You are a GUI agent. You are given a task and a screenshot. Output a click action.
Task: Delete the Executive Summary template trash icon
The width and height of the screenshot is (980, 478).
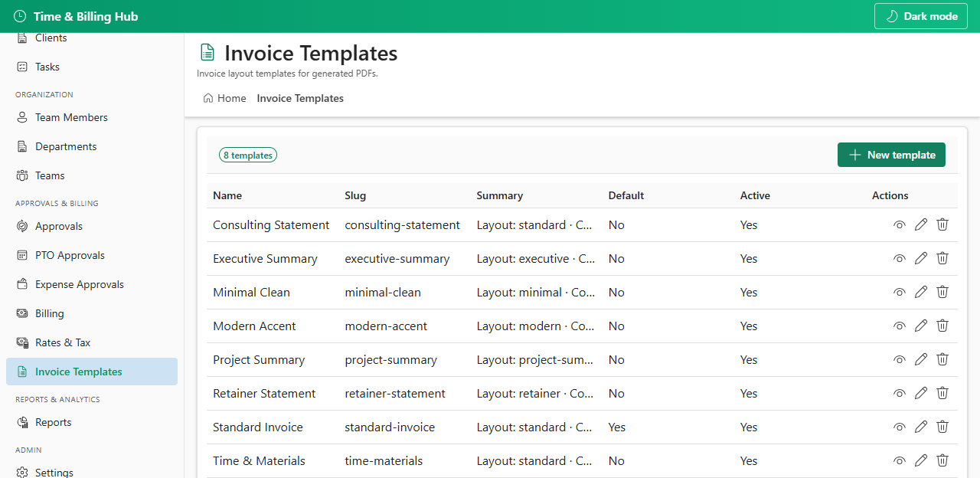pos(942,259)
